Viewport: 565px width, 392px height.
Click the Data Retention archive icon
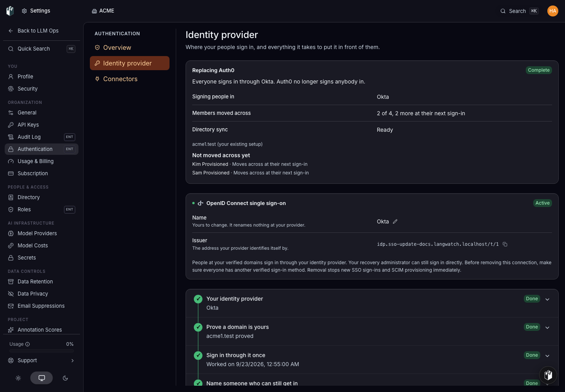coord(11,281)
